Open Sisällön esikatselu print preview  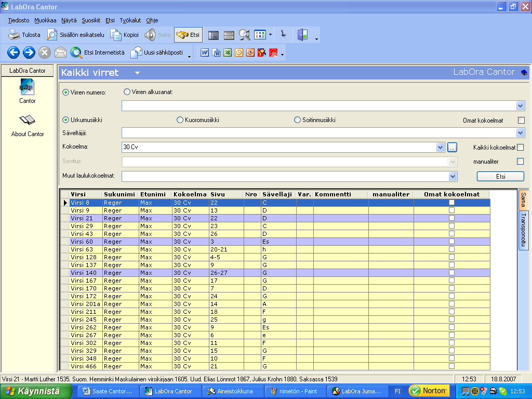[75, 35]
